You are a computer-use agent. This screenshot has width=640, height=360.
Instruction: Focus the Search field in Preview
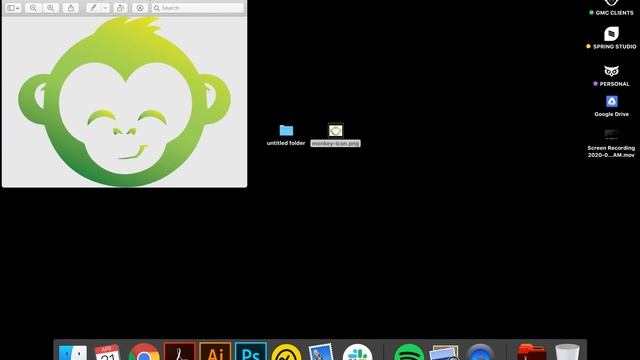198,8
